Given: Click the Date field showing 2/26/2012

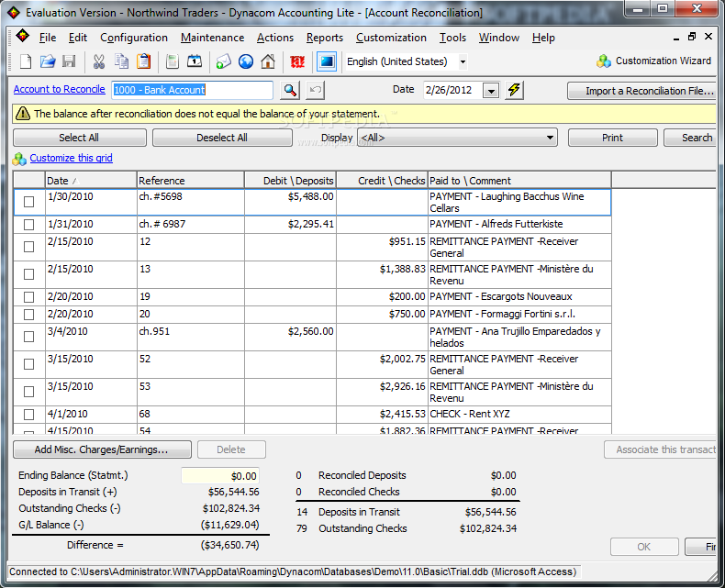Looking at the screenshot, I should pos(452,90).
